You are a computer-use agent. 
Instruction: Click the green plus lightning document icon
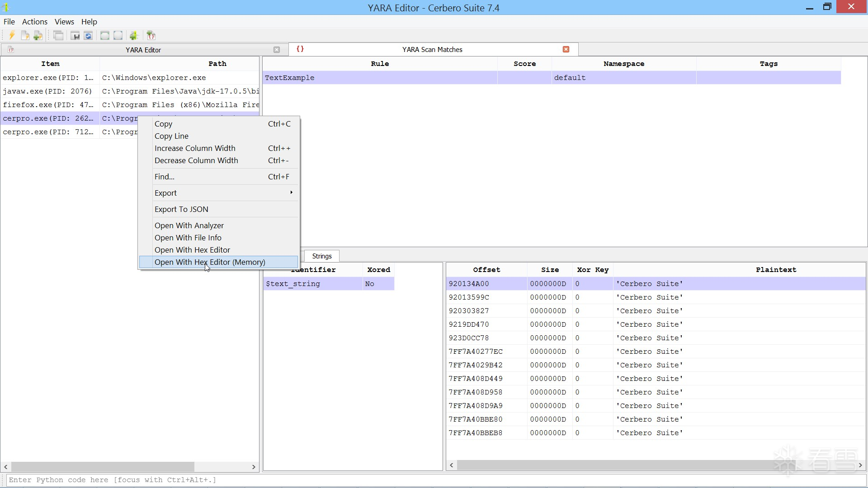click(x=38, y=35)
